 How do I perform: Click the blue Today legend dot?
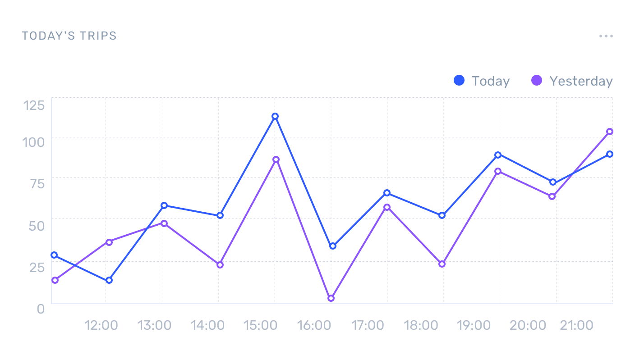[459, 81]
